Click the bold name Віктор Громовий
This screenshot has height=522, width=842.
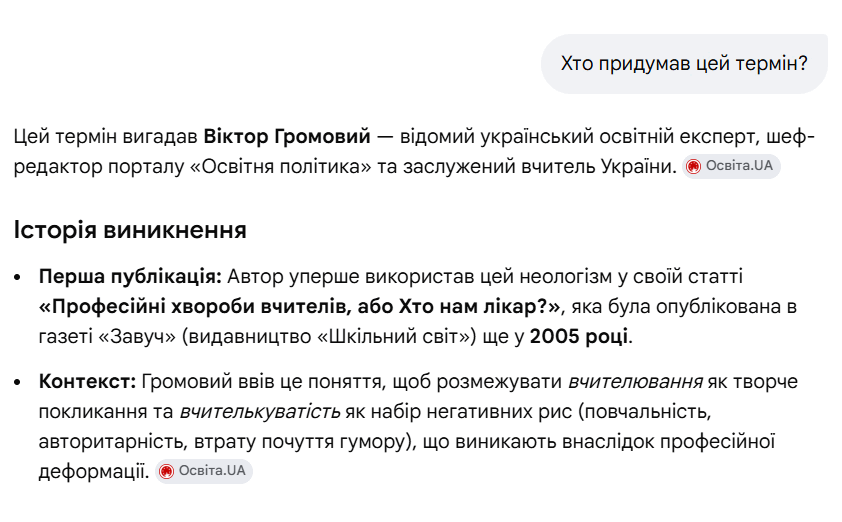[x=287, y=136]
